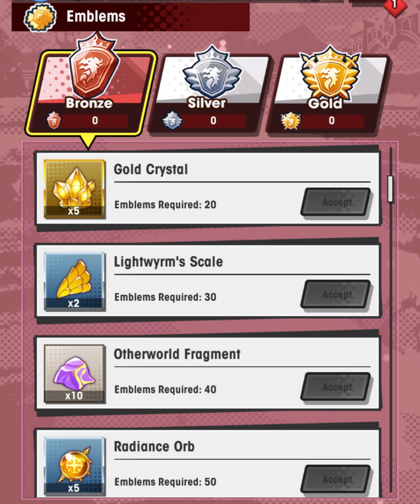Click the Emblems header gear badge icon
This screenshot has height=504, width=420.
[40, 17]
